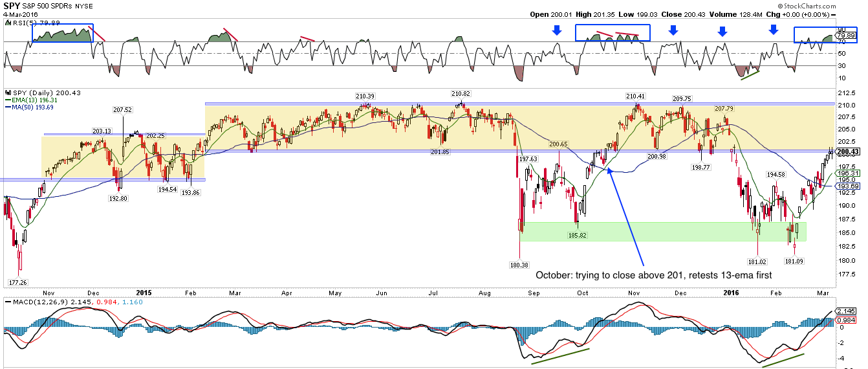Viewport: 868px width, 369px height.
Task: Click the SPY ticker symbol in the header
Action: click(12, 5)
